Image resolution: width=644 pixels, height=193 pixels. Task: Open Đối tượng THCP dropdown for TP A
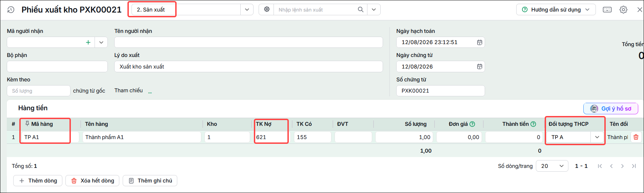[x=597, y=137]
